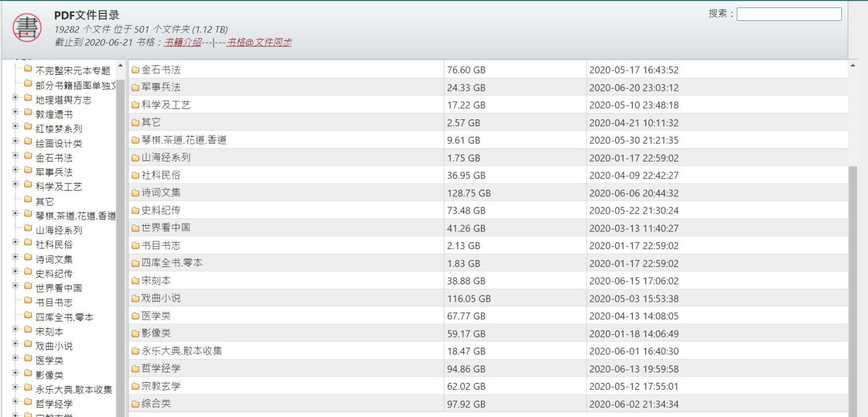Click folder icon beside 金石书法 in file list
Image resolution: width=868 pixels, height=417 pixels.
click(x=135, y=70)
